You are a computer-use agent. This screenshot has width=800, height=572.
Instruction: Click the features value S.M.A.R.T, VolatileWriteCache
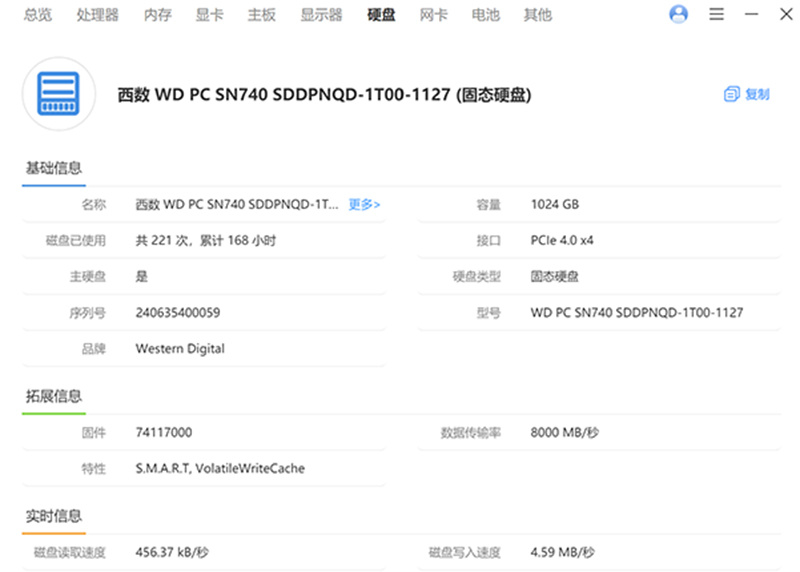pyautogui.click(x=220, y=468)
